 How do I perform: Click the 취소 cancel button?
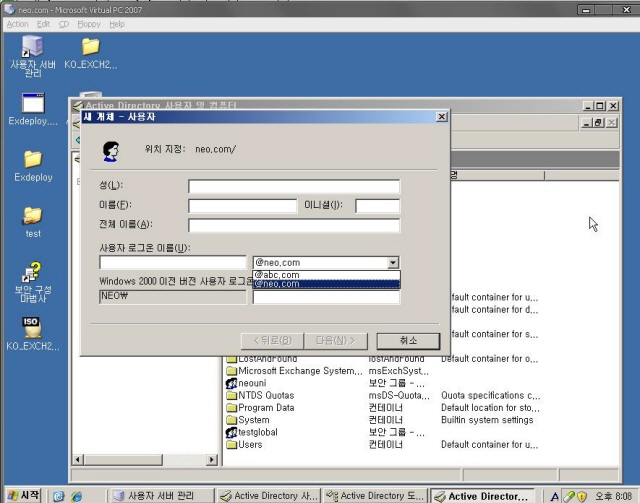(408, 341)
